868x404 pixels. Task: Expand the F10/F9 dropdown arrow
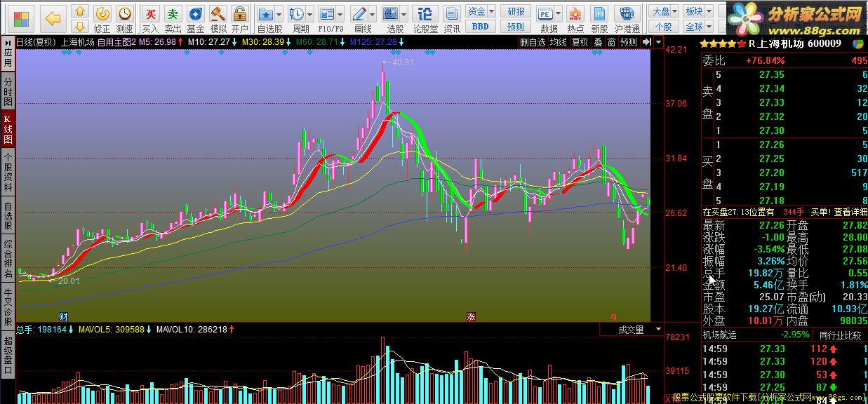coord(341,14)
